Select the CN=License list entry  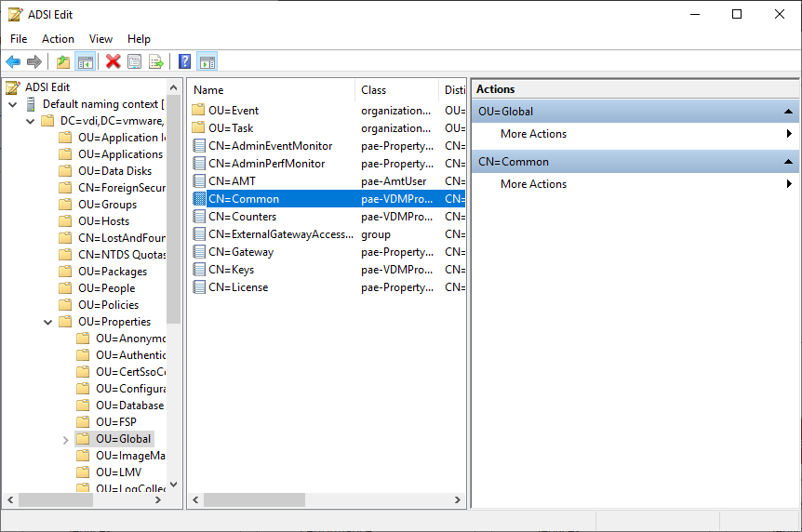click(238, 287)
